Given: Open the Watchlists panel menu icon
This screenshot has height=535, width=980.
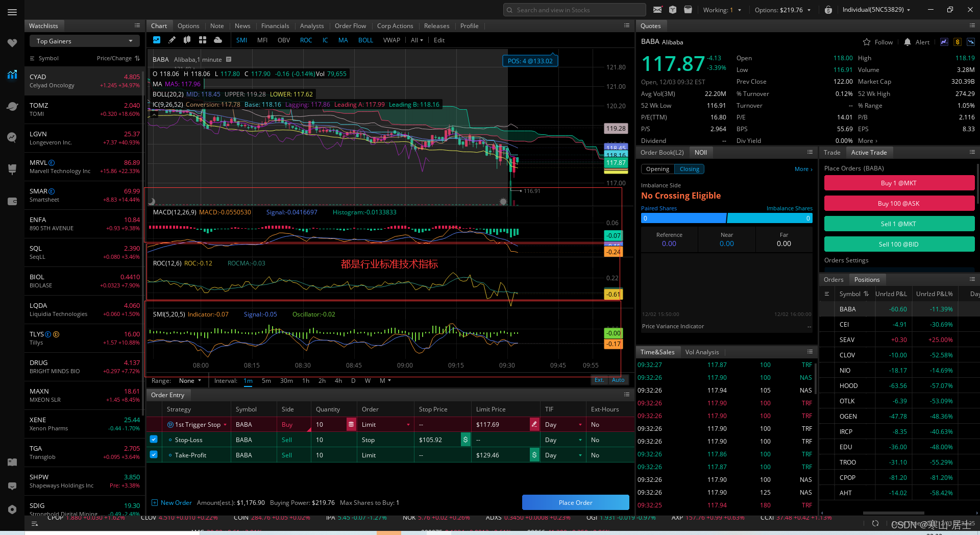Looking at the screenshot, I should (137, 26).
